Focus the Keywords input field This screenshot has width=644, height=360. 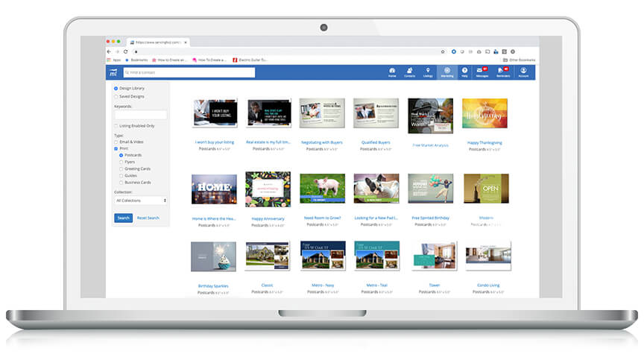pos(140,115)
